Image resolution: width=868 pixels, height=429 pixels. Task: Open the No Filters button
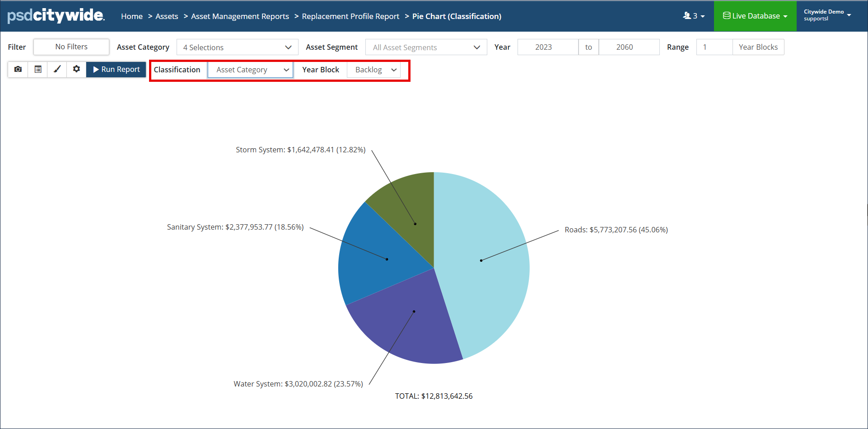[x=71, y=47]
